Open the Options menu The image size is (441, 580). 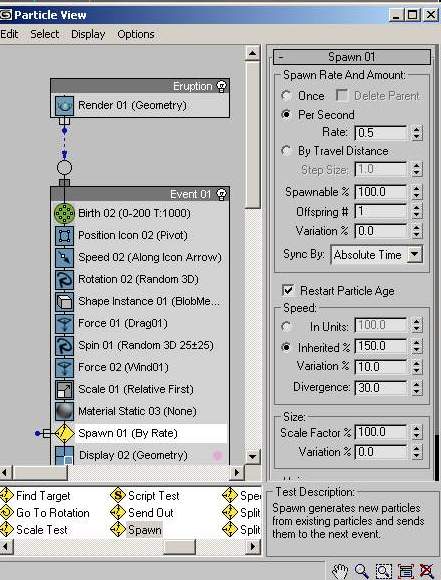(136, 34)
